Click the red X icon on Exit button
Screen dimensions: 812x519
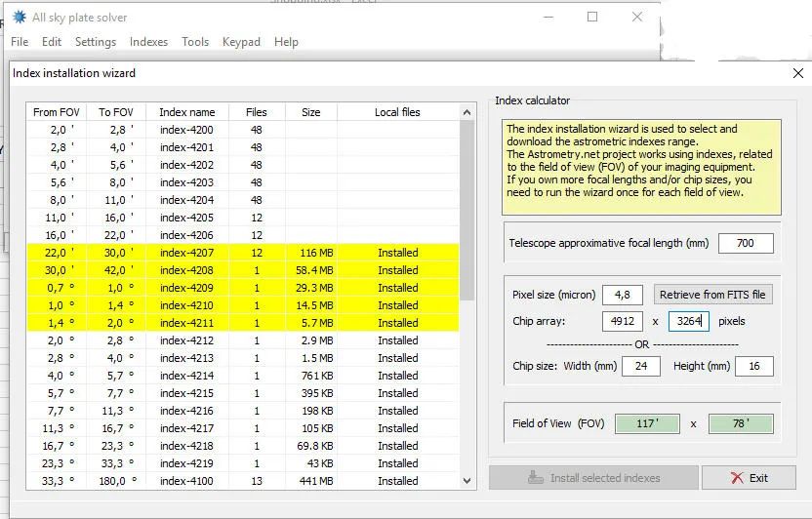tap(737, 478)
